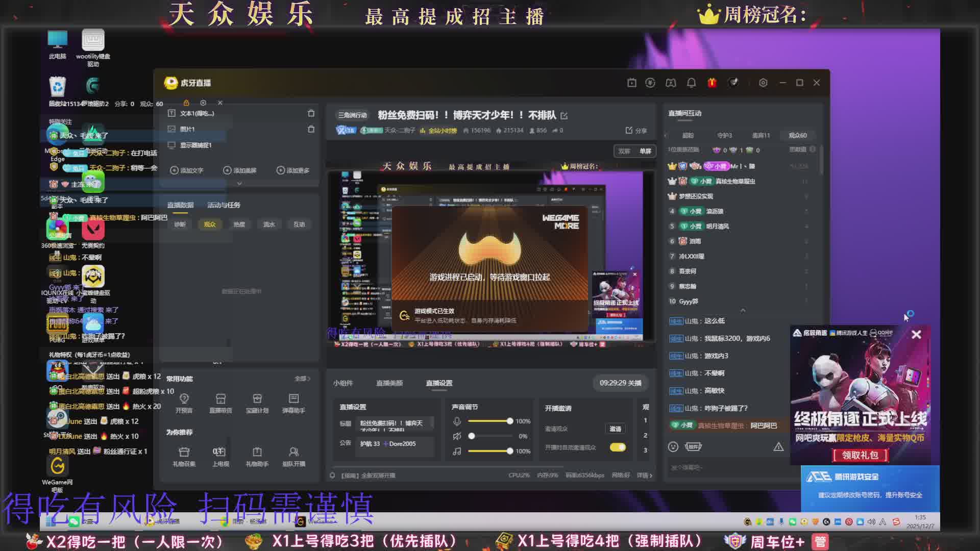
Task: Expand the source list chevron below 添加素材
Action: tap(239, 183)
